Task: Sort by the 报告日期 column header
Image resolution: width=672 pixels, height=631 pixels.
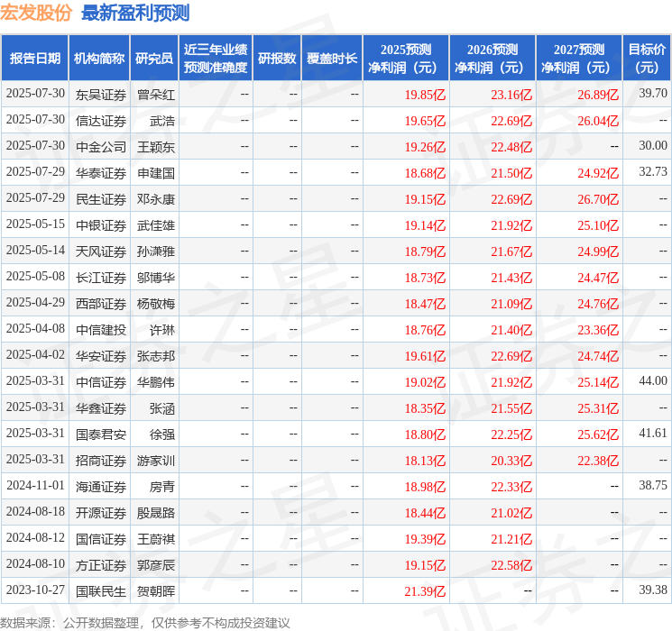Action: pos(35,59)
